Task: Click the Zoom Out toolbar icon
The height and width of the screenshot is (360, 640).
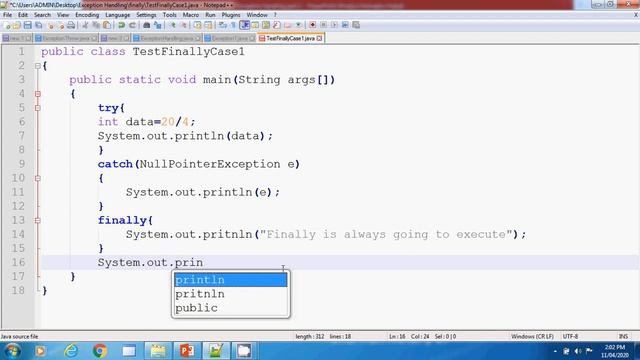Action: click(x=184, y=25)
